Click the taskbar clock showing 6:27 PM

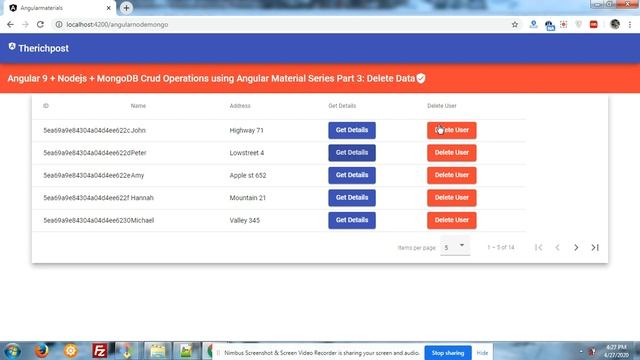click(616, 351)
